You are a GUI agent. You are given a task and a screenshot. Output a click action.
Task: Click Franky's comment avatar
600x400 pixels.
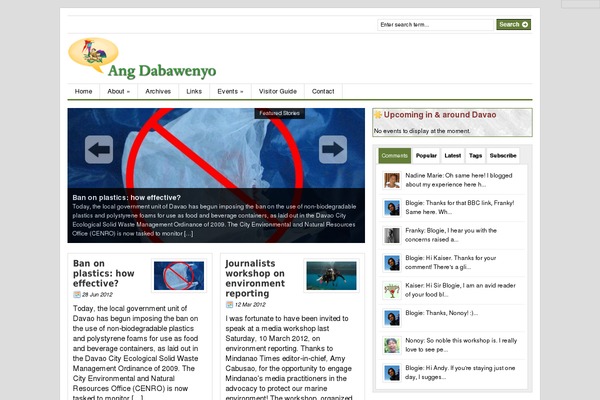pos(392,235)
